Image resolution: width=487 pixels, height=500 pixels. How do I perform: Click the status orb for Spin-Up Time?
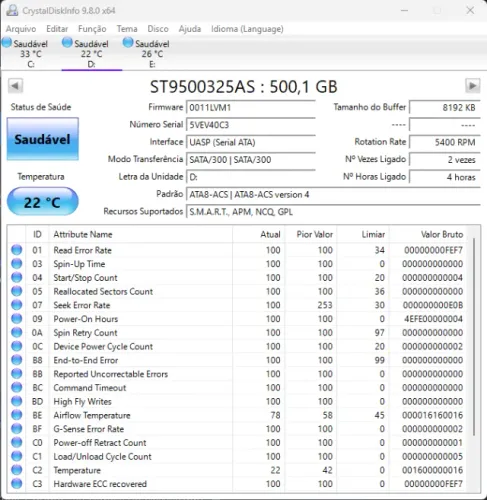point(17,264)
